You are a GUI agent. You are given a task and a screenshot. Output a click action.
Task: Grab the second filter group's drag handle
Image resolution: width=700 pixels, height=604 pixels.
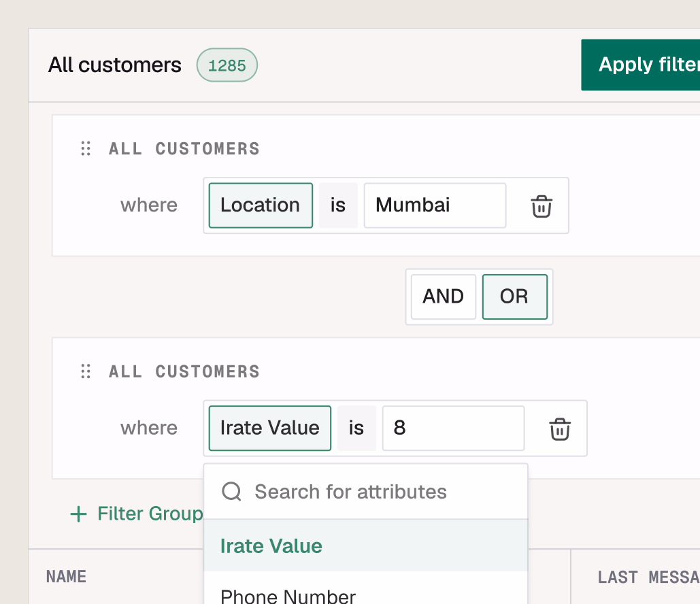click(86, 371)
